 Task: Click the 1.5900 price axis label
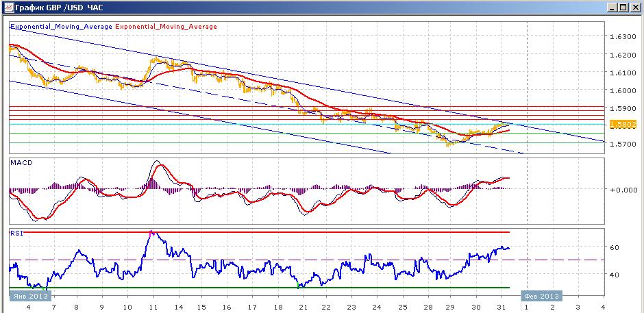[x=621, y=108]
